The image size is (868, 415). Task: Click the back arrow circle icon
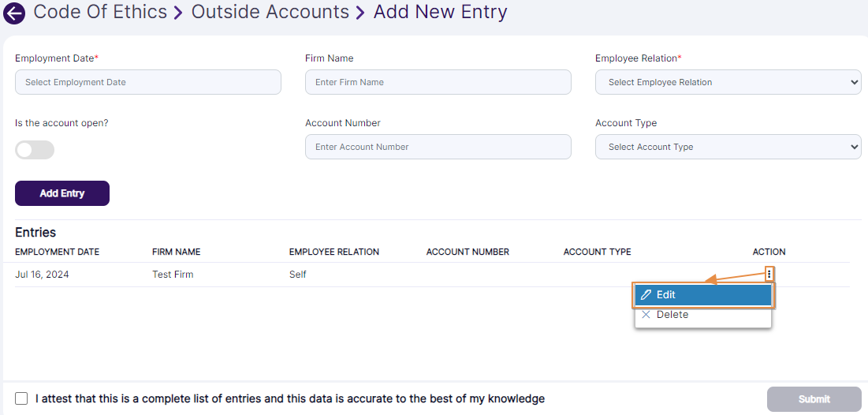pos(14,13)
